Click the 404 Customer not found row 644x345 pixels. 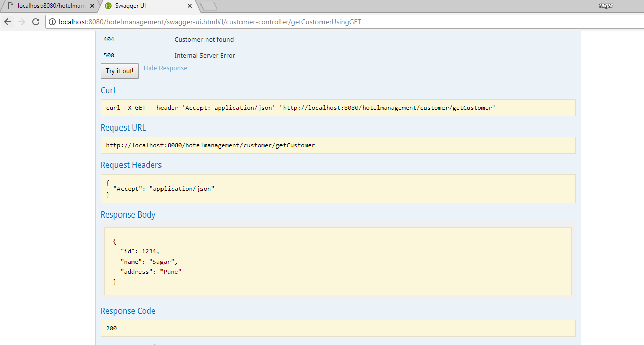click(x=338, y=40)
